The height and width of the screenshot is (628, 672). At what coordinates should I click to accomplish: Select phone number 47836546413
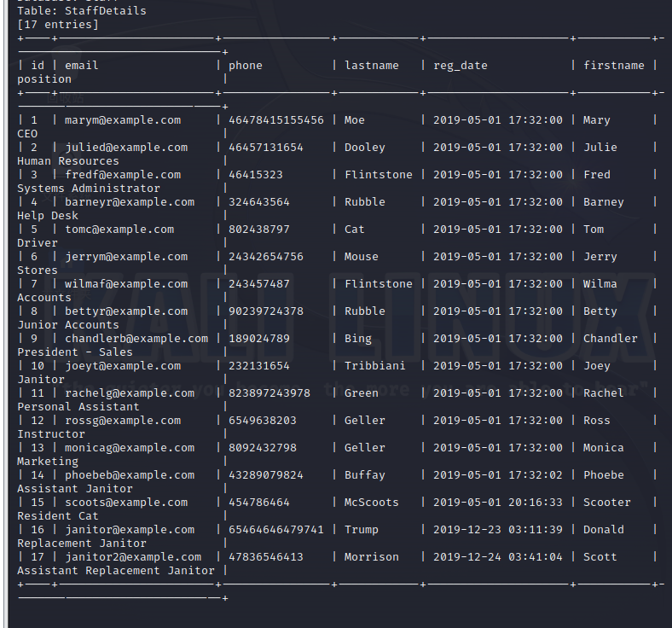click(x=266, y=557)
